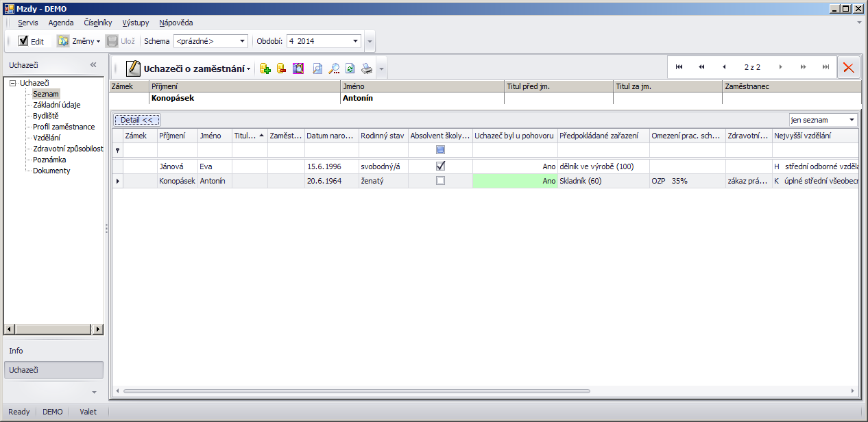Click the Detail << button

pos(136,120)
